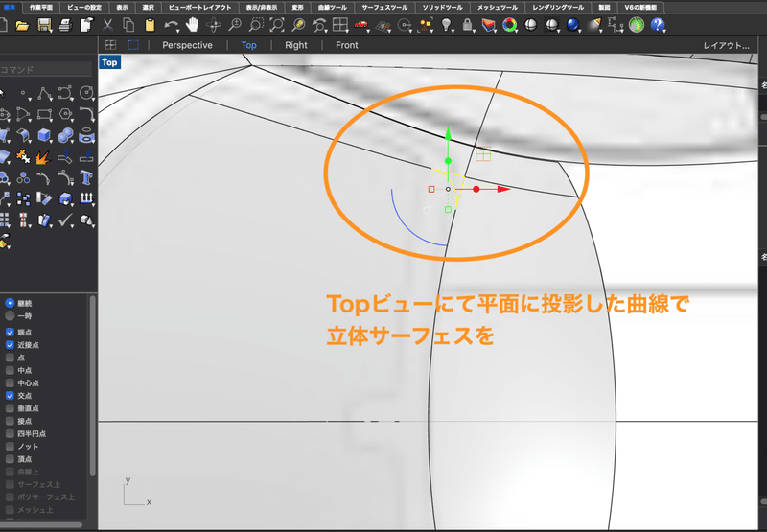Click the red car named-view icon
This screenshot has width=767, height=532.
click(x=361, y=24)
